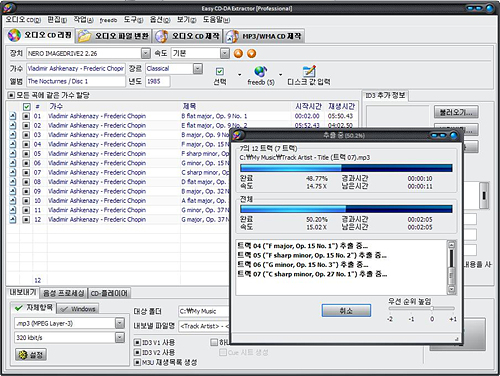
Task: Open the 도구 menu
Action: pos(133,20)
